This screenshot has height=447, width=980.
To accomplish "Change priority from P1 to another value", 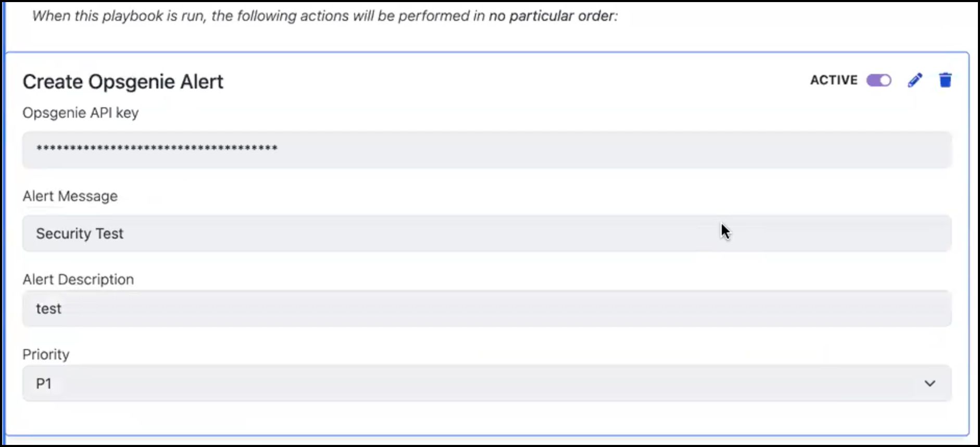I will [x=929, y=383].
